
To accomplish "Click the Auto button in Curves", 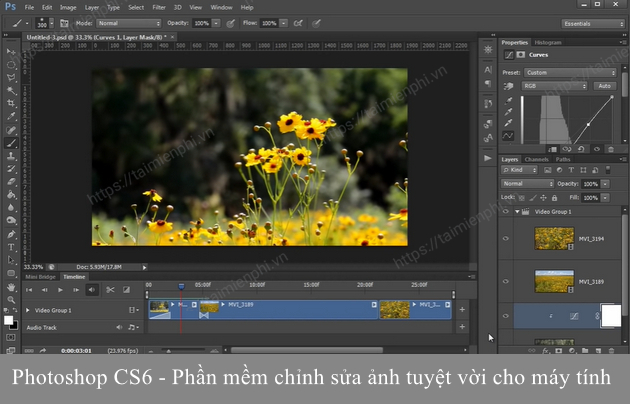I will (x=604, y=86).
